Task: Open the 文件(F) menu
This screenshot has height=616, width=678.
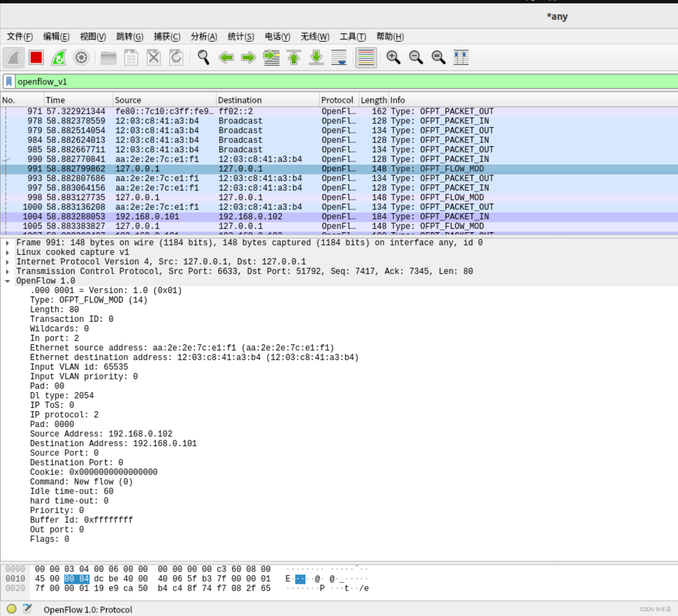Action: point(20,36)
